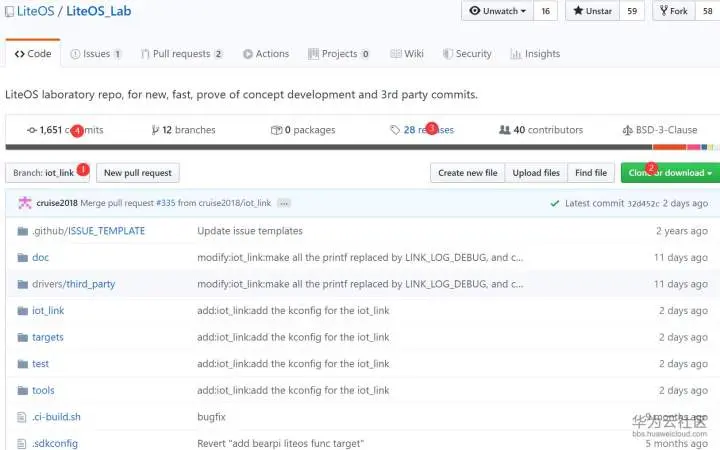Click New pull request button
This screenshot has width=720, height=450.
coord(138,173)
